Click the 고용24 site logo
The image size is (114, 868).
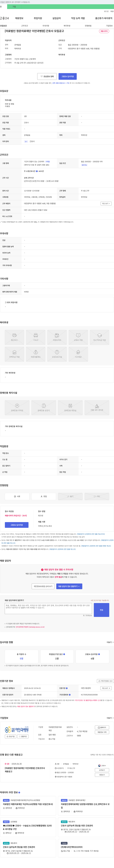click(x=4, y=18)
